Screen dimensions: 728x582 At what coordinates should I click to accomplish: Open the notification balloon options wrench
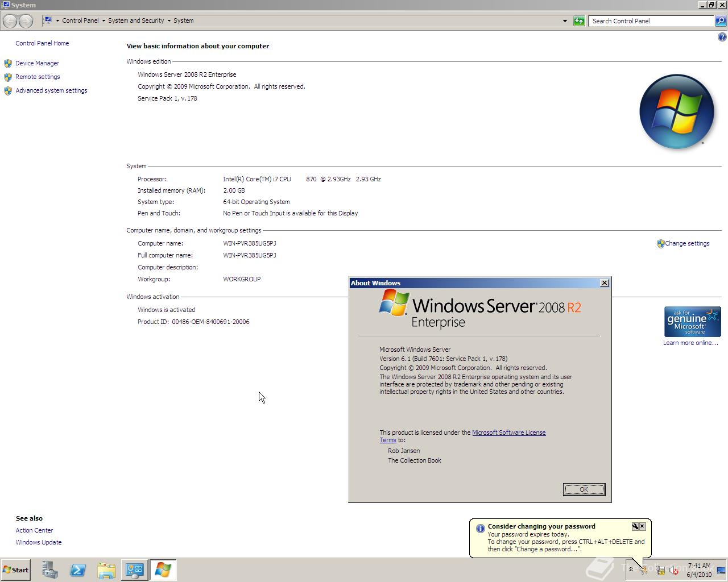[x=635, y=526]
